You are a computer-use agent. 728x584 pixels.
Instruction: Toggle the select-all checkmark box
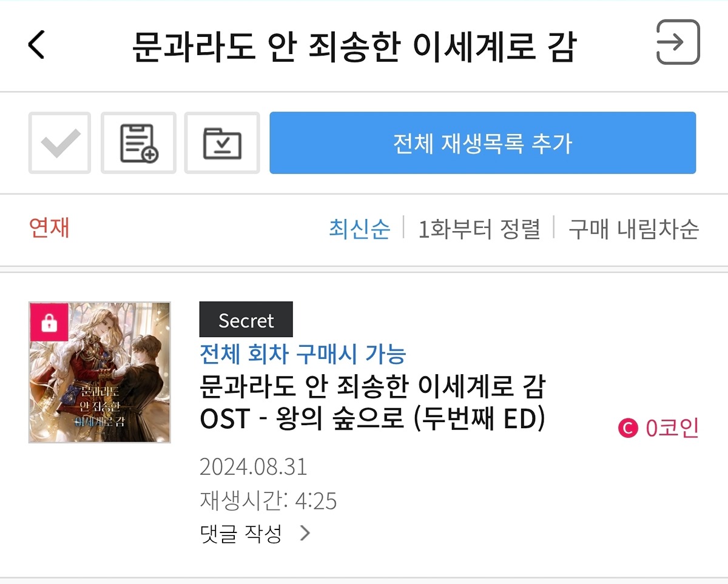click(x=59, y=143)
